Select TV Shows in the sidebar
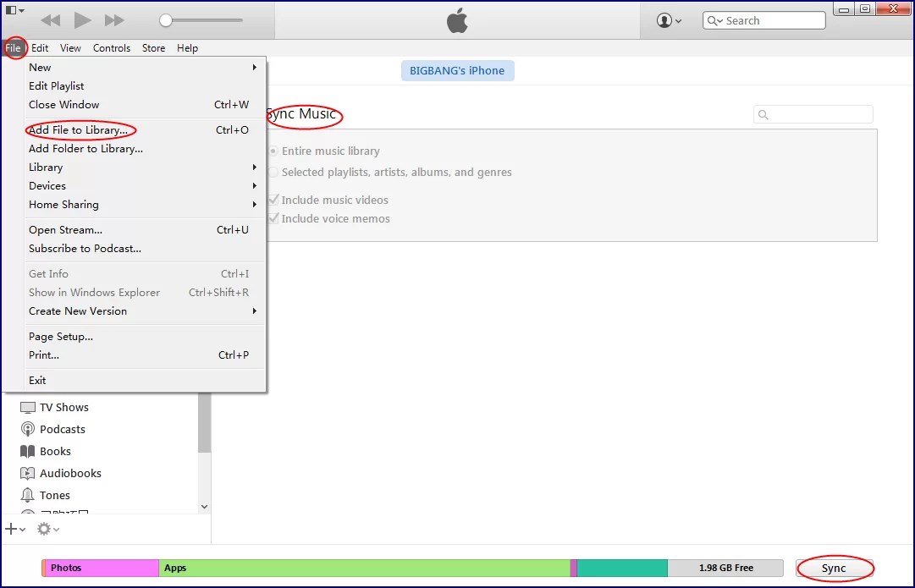Image resolution: width=915 pixels, height=588 pixels. [x=63, y=407]
